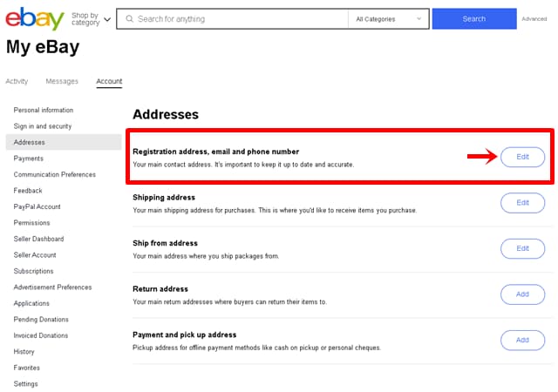The height and width of the screenshot is (392, 558).
Task: Open Payments in the sidebar
Action: tap(29, 159)
